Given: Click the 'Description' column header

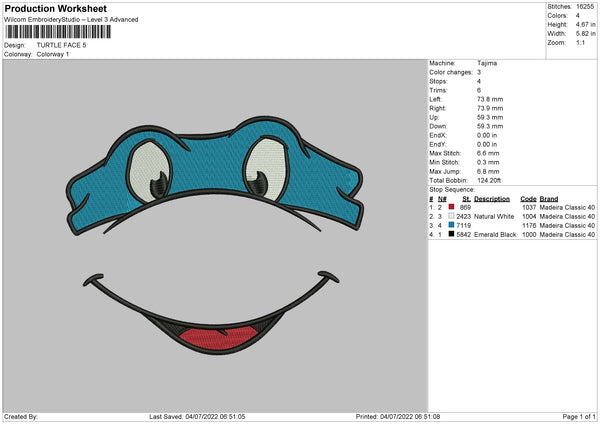Looking at the screenshot, I should coord(492,199).
